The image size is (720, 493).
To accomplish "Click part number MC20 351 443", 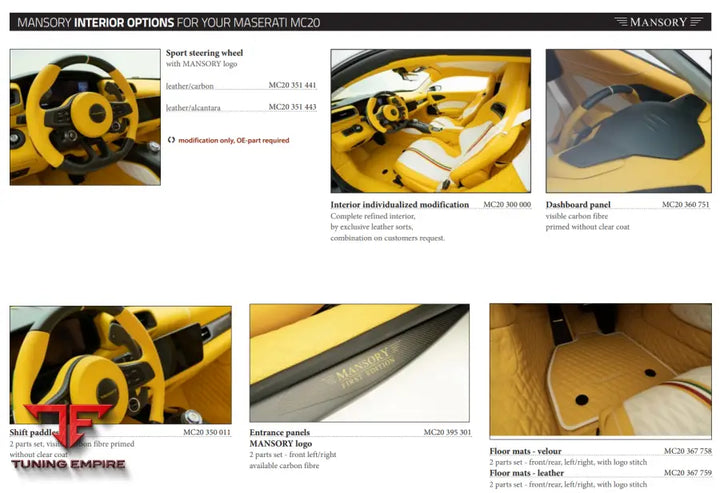I will [292, 107].
